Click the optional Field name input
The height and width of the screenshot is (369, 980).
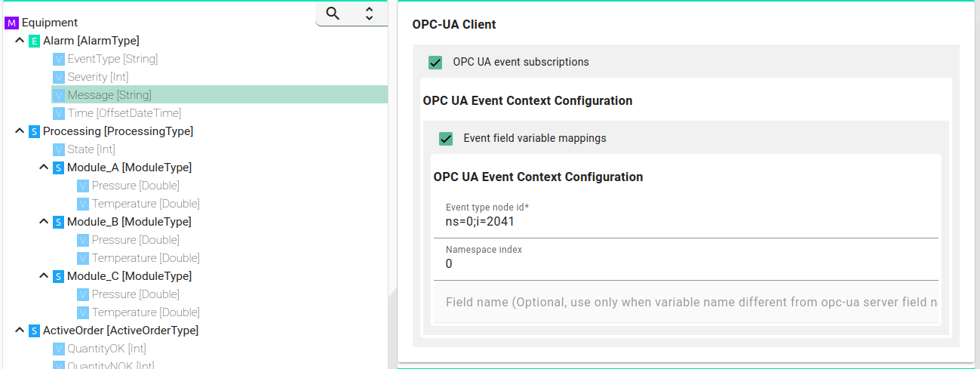pyautogui.click(x=686, y=302)
